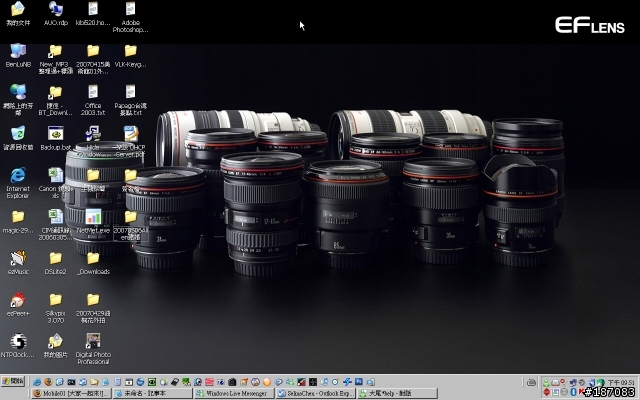Open command prompt from Quick Launch
This screenshot has height=400, width=640.
coord(71,382)
